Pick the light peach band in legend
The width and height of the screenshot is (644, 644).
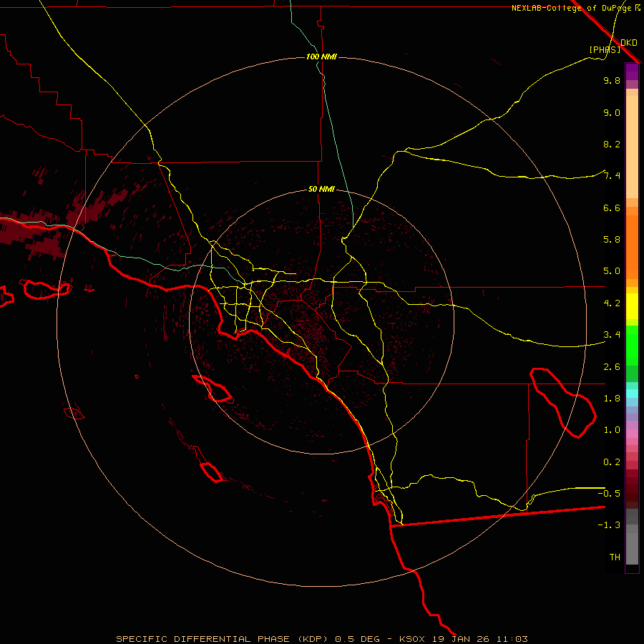click(632, 147)
